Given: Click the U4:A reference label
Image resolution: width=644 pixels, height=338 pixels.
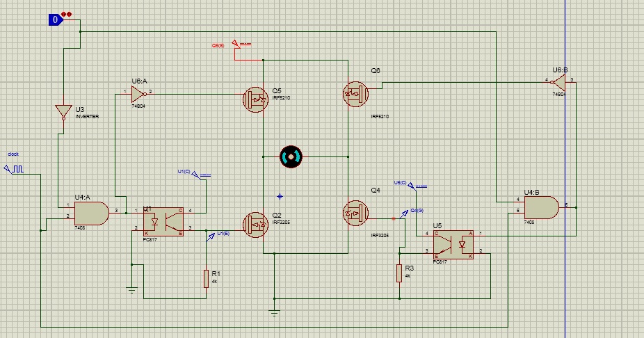Looking at the screenshot, I should [x=82, y=197].
